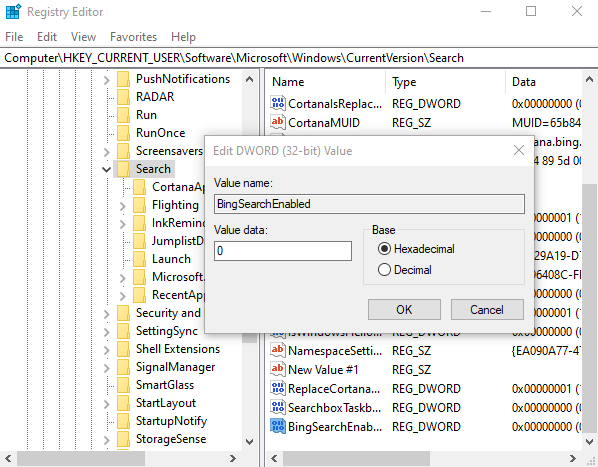Select the Hexadecimal base option
Screen dimensions: 598x467
pyautogui.click(x=416, y=249)
